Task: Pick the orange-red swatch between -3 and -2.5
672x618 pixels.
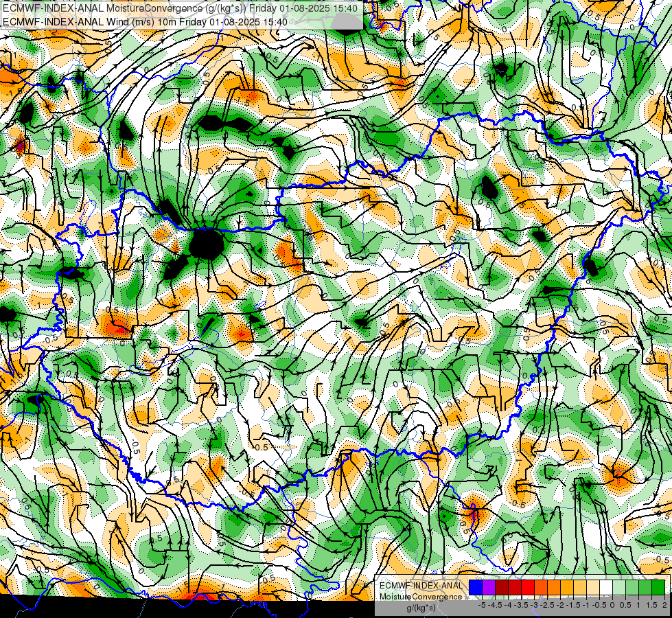Action: [x=541, y=587]
